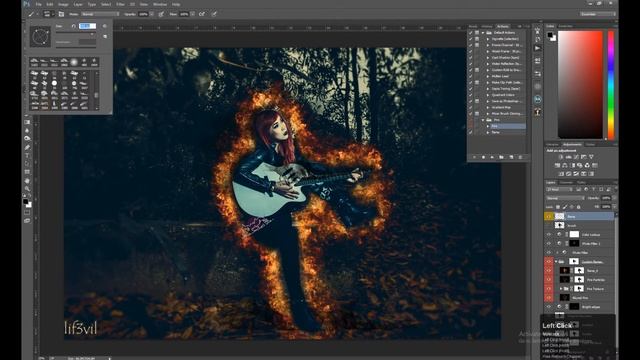Open the brush preset picker thumbnail dropdown
The width and height of the screenshot is (640, 360).
point(49,14)
